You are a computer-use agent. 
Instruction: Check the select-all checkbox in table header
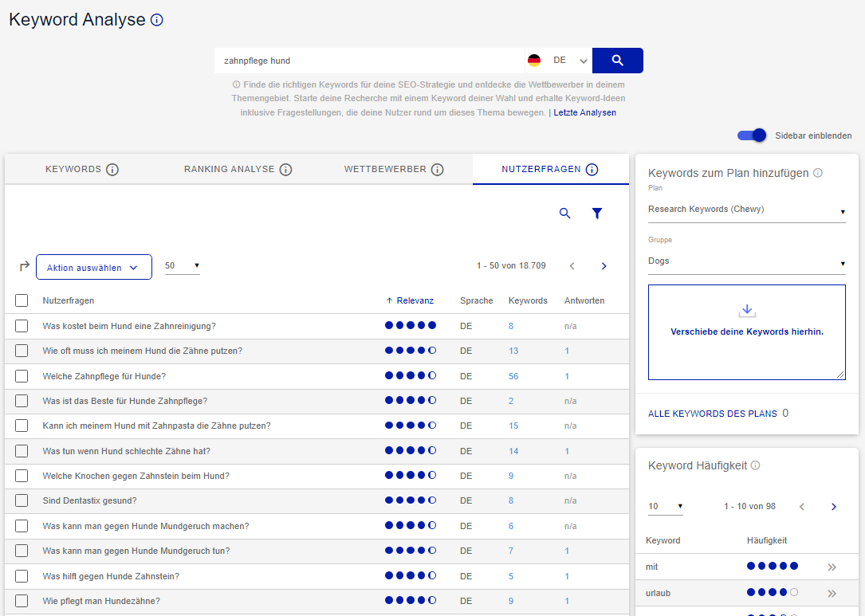click(x=22, y=300)
